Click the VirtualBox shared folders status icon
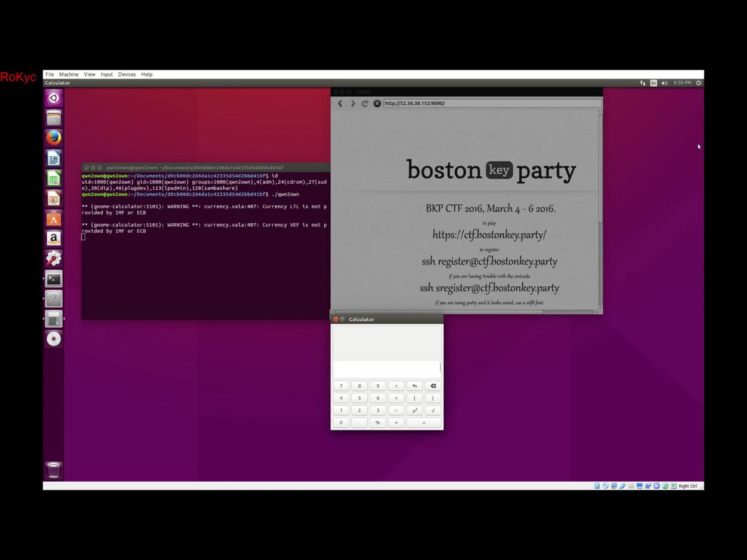 coord(632,486)
